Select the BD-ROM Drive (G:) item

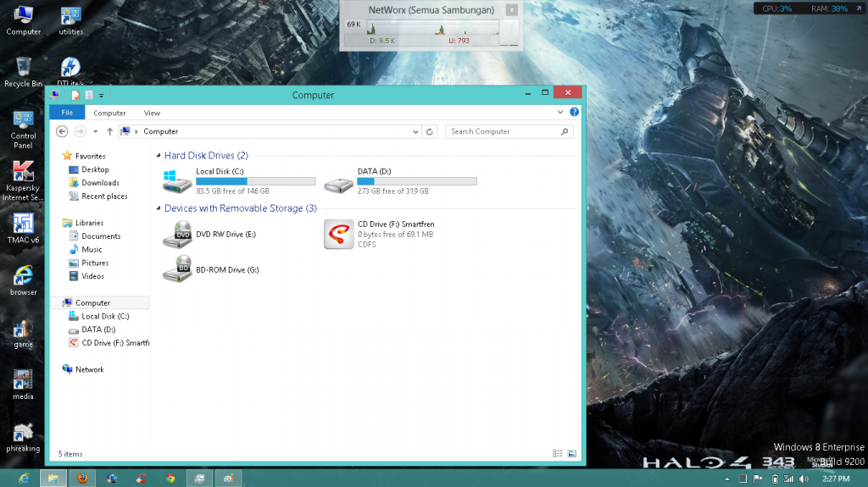tap(211, 269)
